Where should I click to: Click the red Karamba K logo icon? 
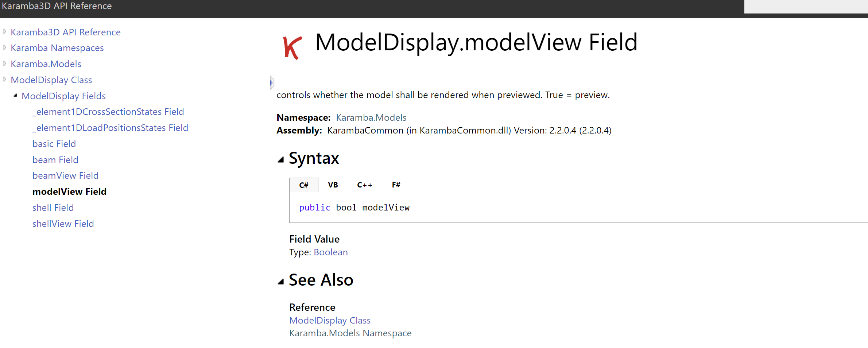tap(292, 45)
